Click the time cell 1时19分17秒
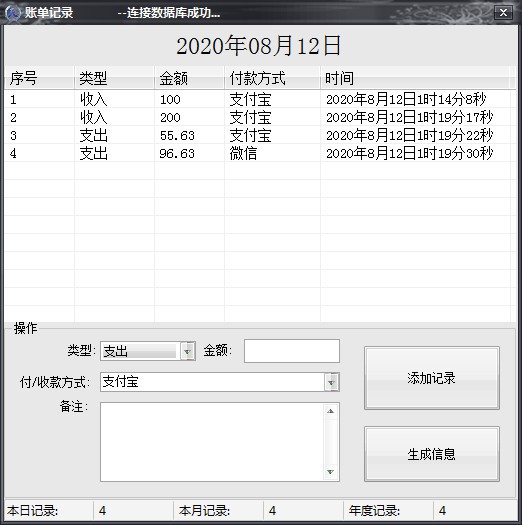Image resolution: width=522 pixels, height=525 pixels. [x=415, y=118]
